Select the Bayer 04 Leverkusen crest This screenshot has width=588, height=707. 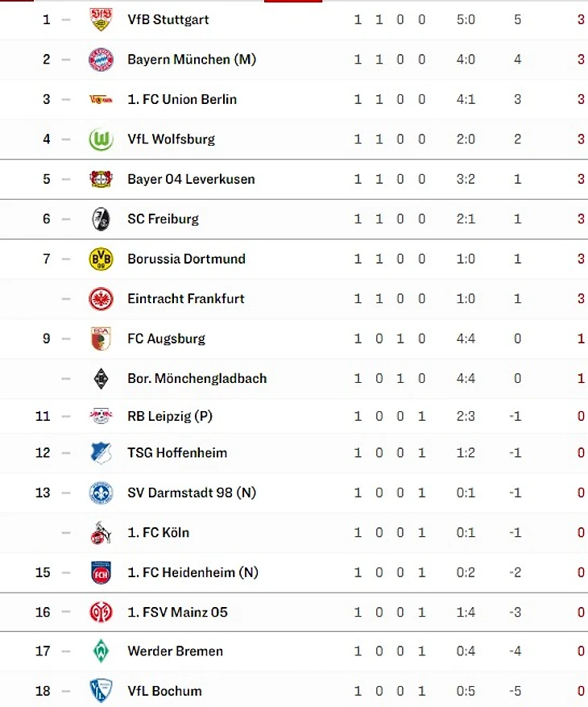pos(101,179)
